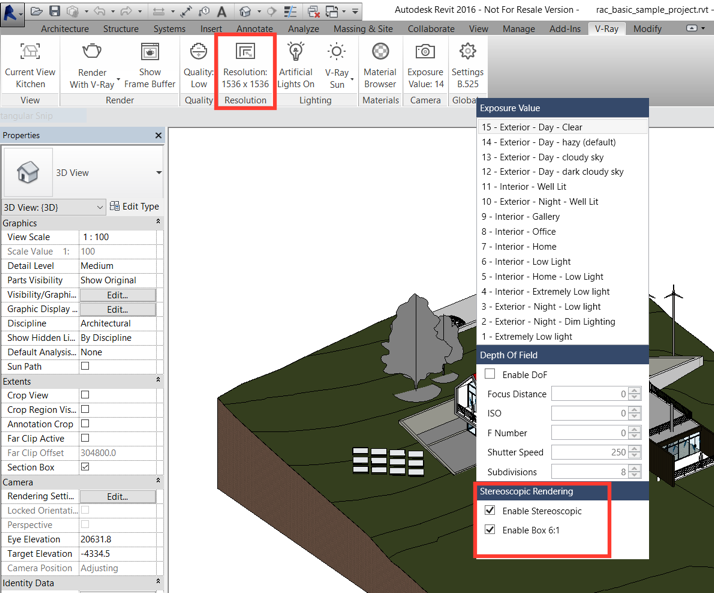The width and height of the screenshot is (714, 593).
Task: Toggle Artificial Lights On bulb icon
Action: [x=296, y=51]
